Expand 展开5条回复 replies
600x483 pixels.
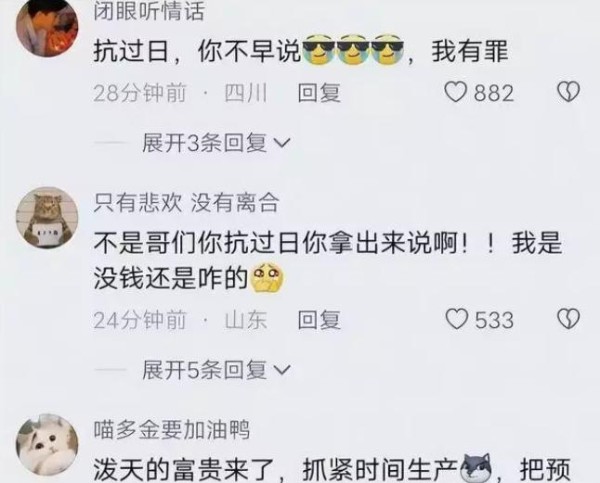click(x=216, y=370)
